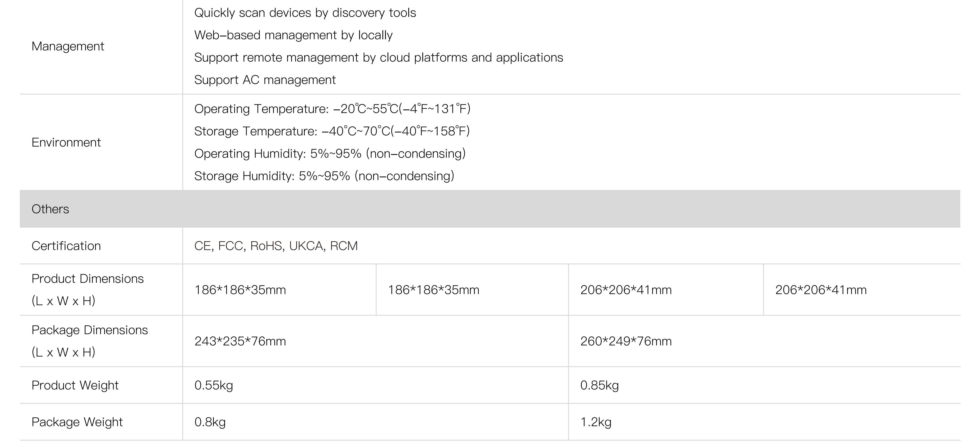Click the 0.85kg product weight value

coord(599,386)
